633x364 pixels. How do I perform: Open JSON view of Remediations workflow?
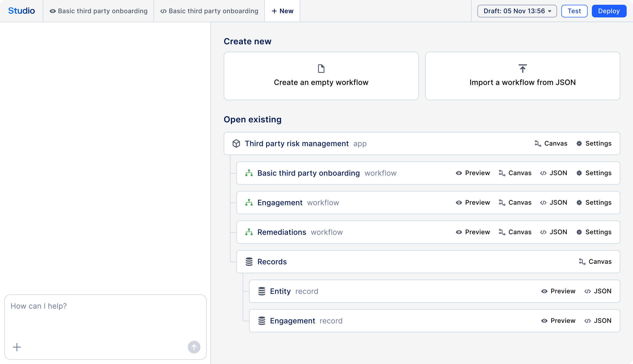[x=554, y=232]
